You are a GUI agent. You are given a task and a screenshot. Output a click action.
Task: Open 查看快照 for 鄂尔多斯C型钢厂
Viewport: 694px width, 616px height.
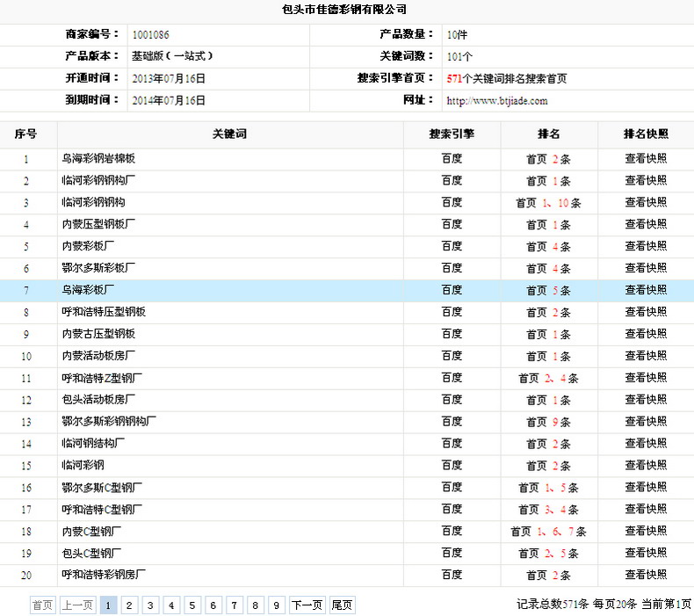point(646,487)
